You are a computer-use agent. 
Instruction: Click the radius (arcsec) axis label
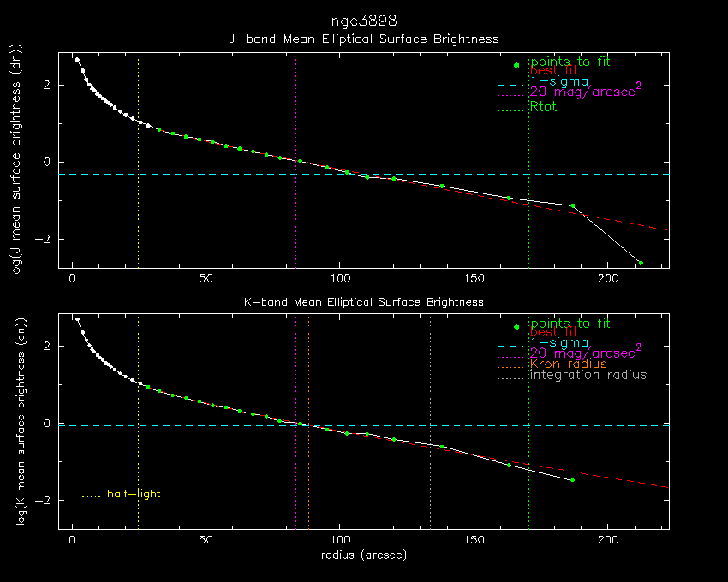click(x=364, y=555)
